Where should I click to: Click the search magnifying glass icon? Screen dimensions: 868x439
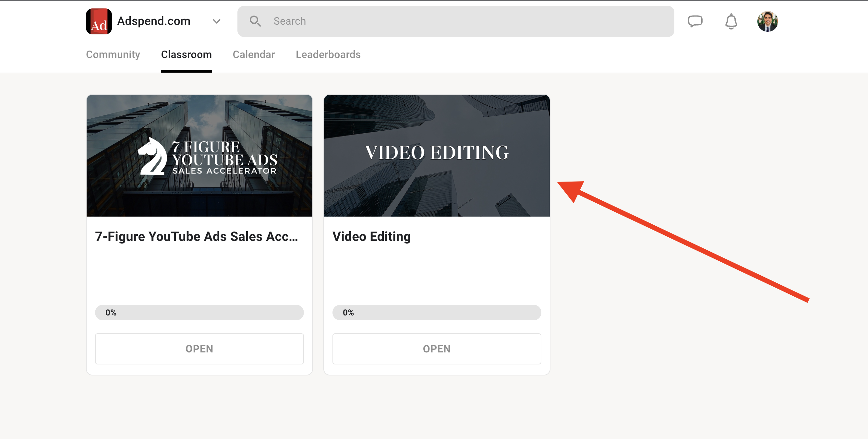[x=255, y=21]
